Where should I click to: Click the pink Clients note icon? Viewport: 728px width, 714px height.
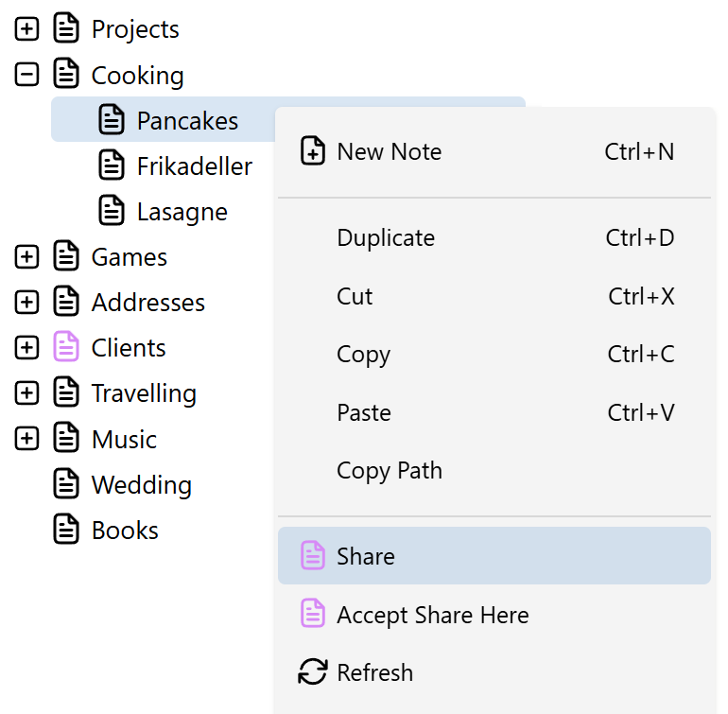[66, 346]
